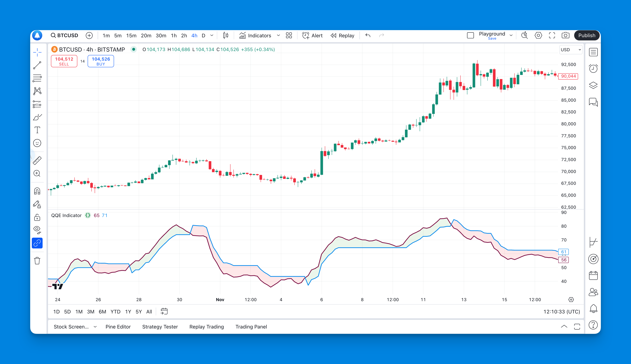Click the 104,526 BUY button
Screen dimensions: 631x364
pos(101,61)
